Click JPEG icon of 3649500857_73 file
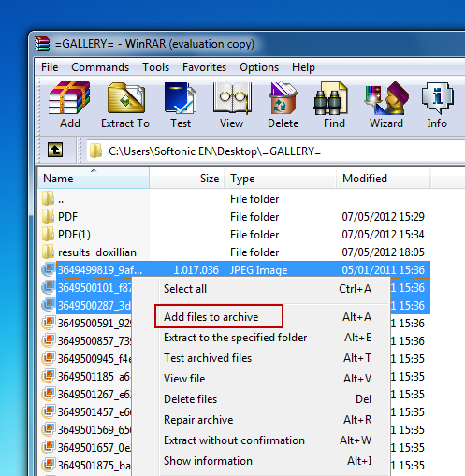The image size is (465, 476). coord(49,340)
